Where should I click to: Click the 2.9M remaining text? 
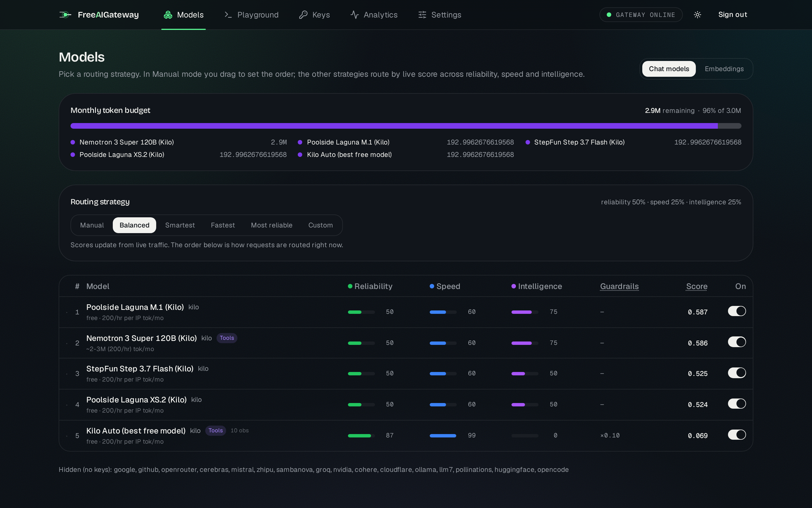point(669,111)
